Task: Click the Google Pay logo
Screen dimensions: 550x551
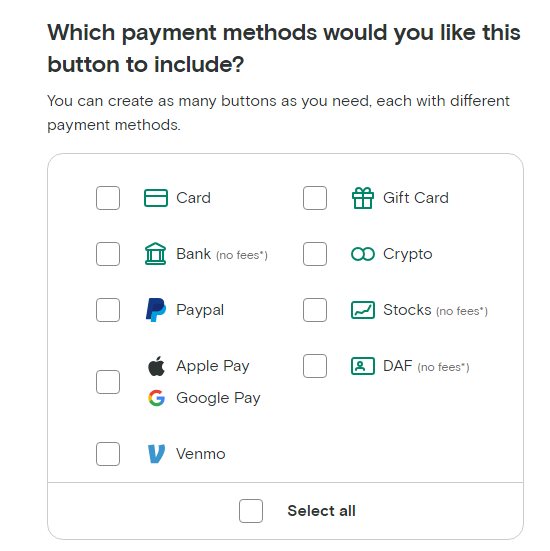Action: pyautogui.click(x=156, y=398)
